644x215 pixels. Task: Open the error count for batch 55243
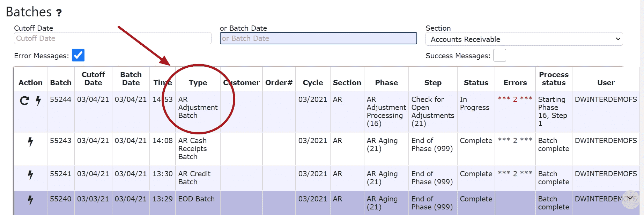click(x=515, y=140)
